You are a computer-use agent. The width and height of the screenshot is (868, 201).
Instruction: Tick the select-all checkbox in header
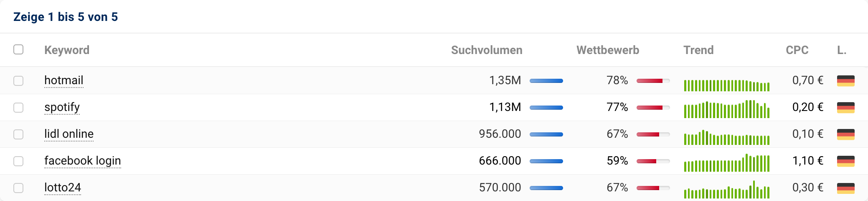pyautogui.click(x=18, y=49)
